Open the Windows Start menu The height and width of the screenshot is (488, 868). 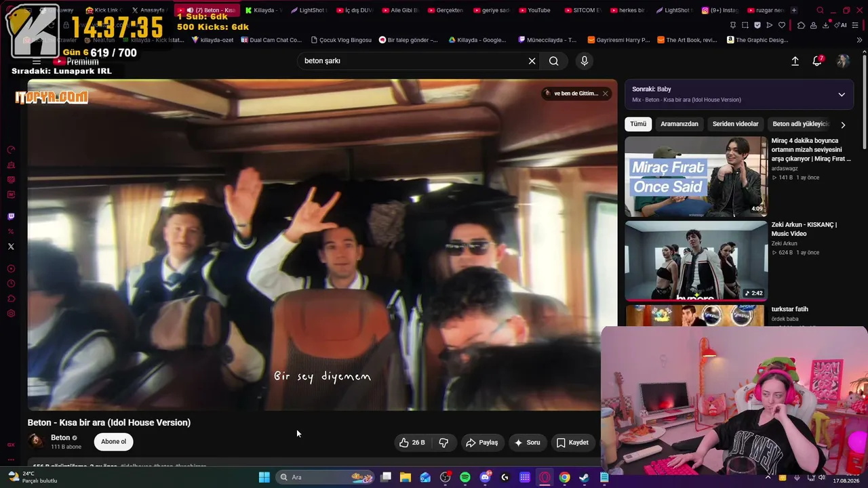point(264,477)
